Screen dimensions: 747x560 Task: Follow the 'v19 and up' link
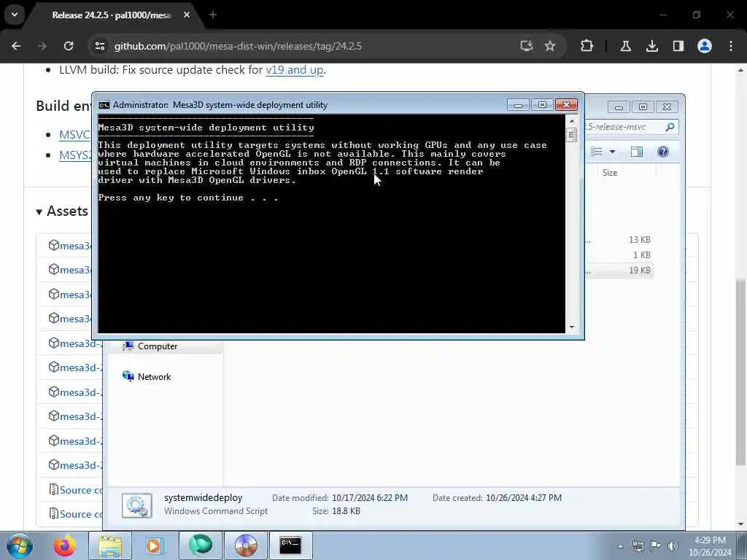click(x=295, y=70)
